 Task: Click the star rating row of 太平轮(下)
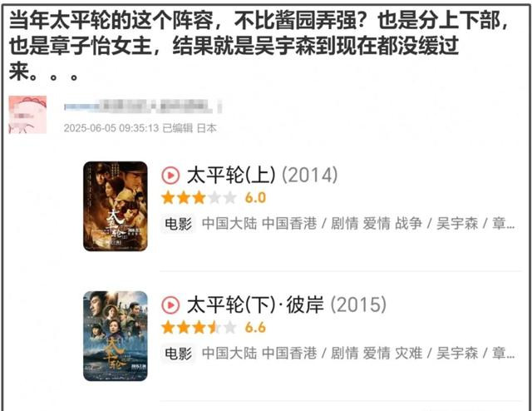point(199,328)
